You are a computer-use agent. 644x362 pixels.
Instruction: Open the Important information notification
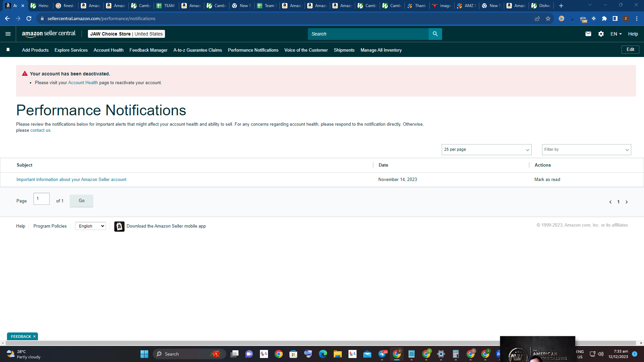71,180
